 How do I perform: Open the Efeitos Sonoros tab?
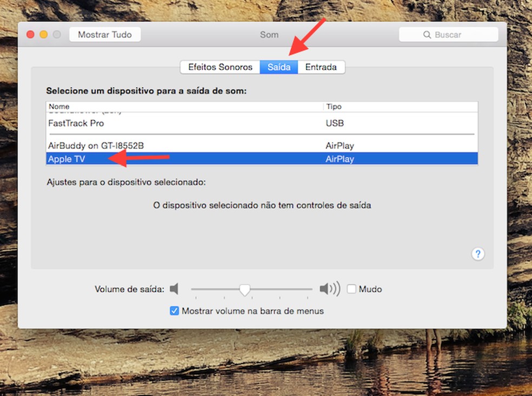tap(220, 67)
